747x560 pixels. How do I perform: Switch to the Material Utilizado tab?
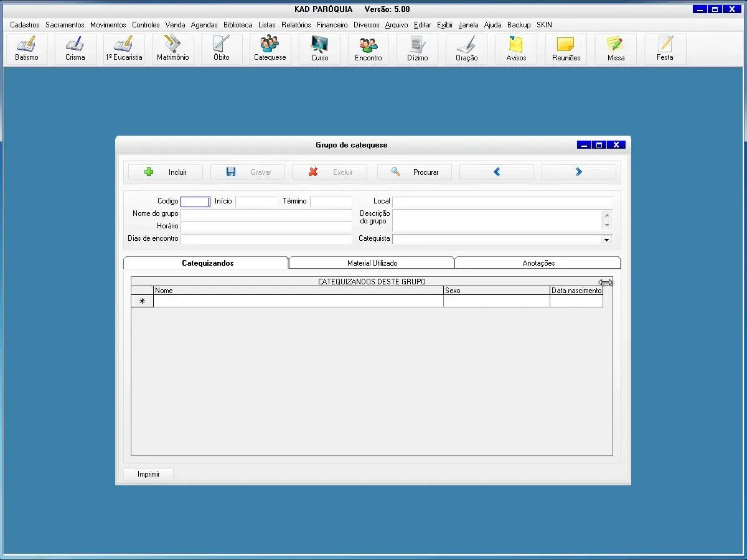click(372, 263)
